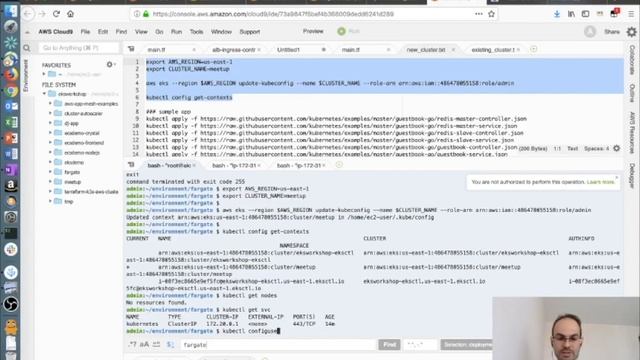Open the Find menu

pos(121,31)
